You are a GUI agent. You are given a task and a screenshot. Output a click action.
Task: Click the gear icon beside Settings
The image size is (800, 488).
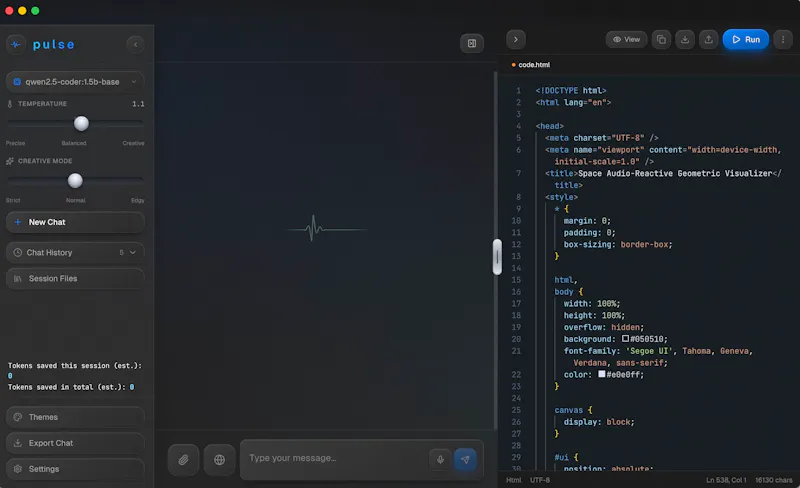tap(17, 469)
